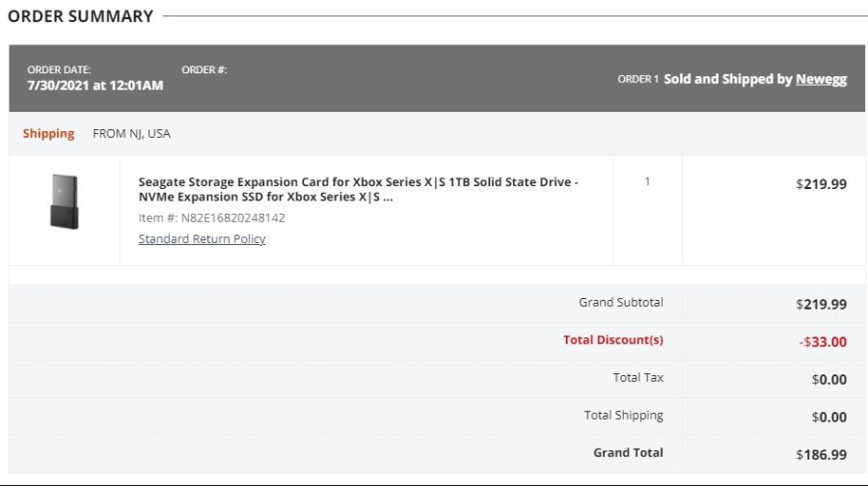Click the item price $219.99
Screen dimensions: 868x486
tap(821, 184)
